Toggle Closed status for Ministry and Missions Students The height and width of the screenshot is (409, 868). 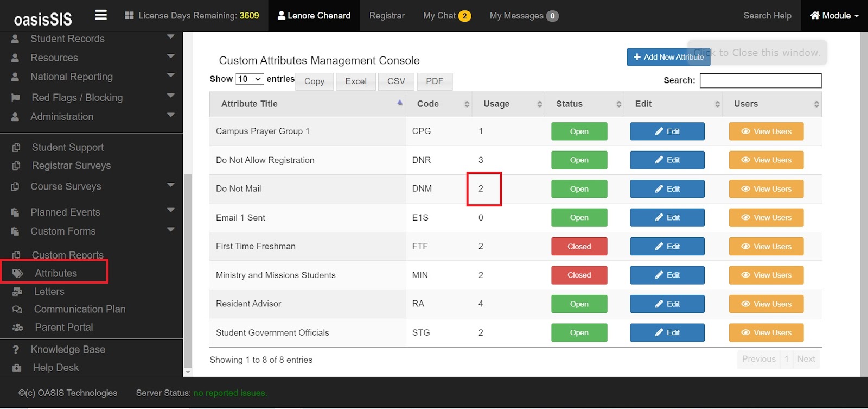579,275
